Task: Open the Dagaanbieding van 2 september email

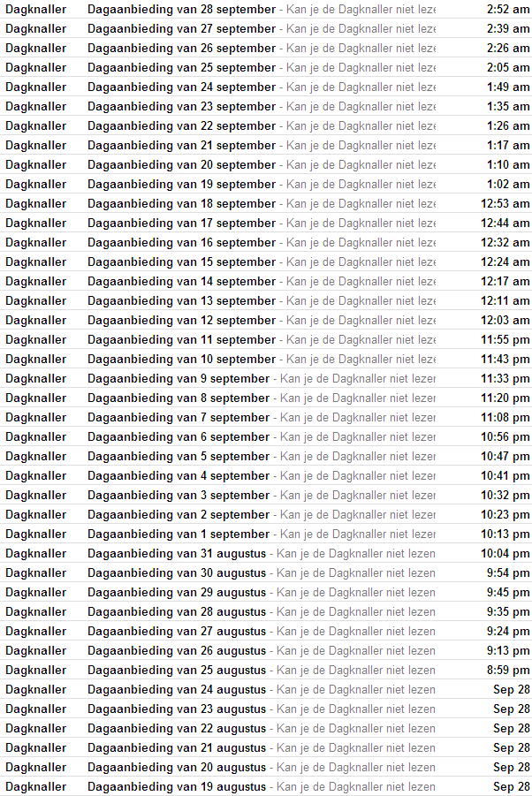Action: pyautogui.click(x=266, y=514)
